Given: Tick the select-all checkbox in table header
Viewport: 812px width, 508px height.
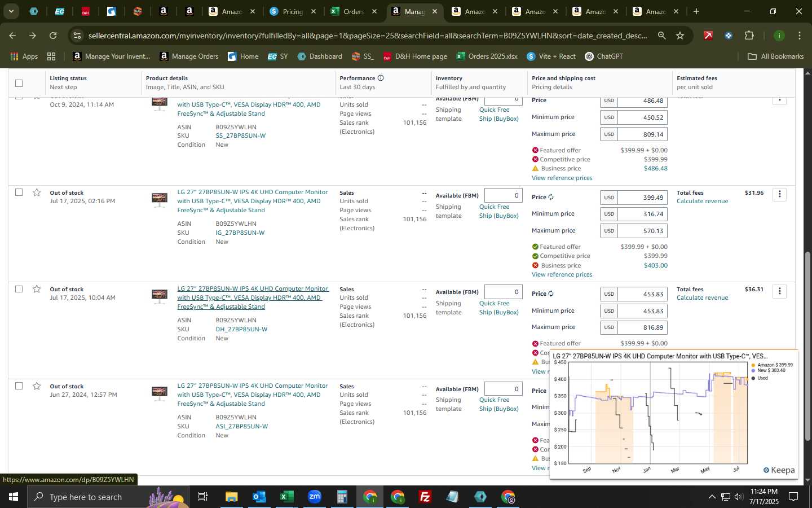Looking at the screenshot, I should 19,83.
